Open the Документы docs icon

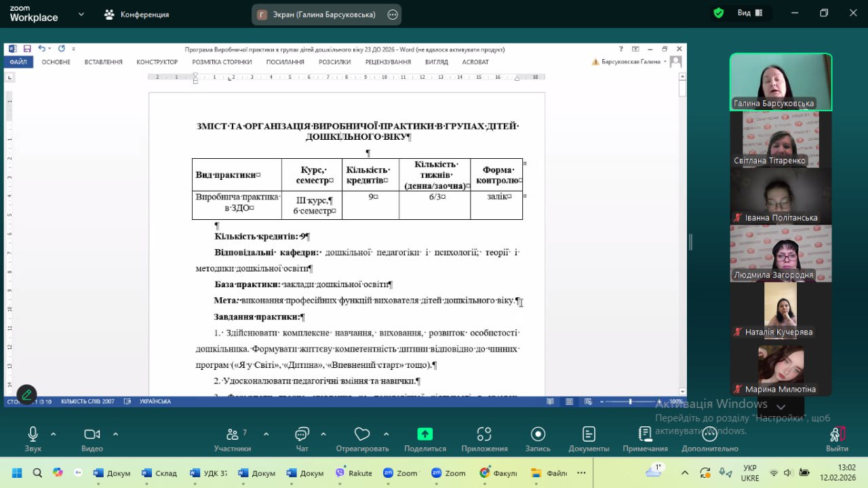click(x=589, y=434)
